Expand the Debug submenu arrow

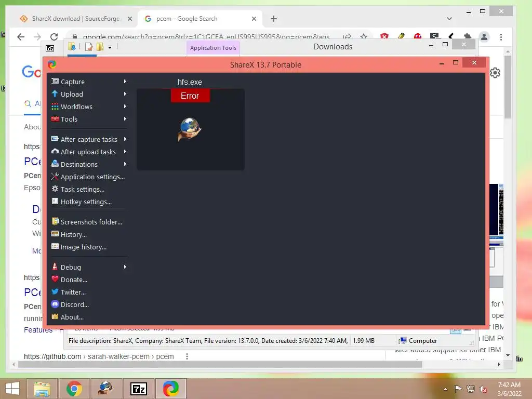125,267
